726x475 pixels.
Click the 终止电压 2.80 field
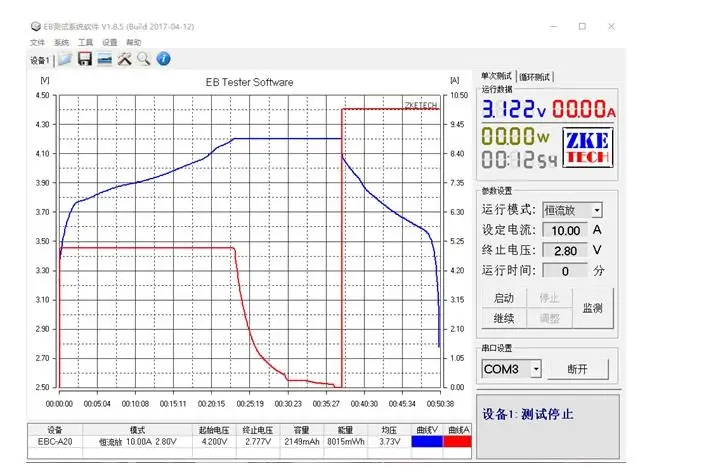[565, 251]
